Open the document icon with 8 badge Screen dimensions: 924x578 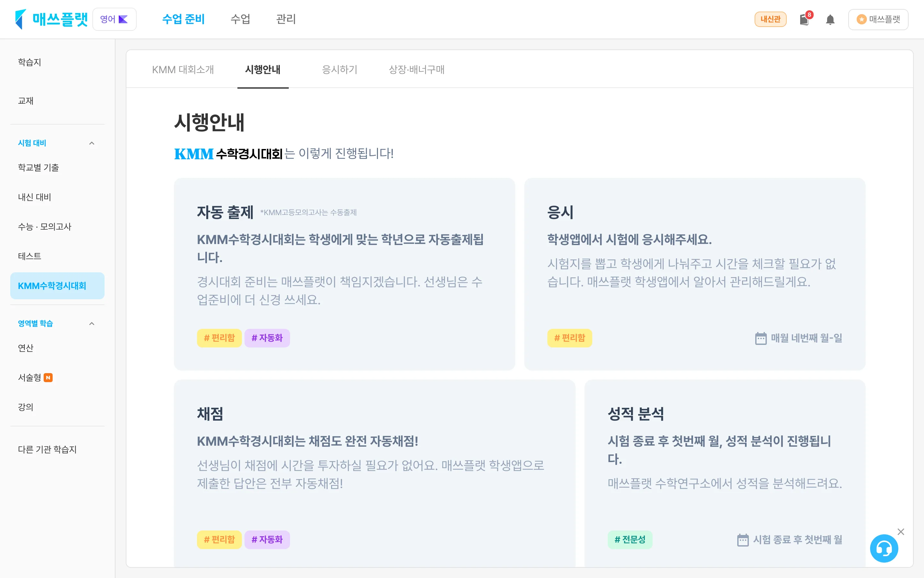pos(805,19)
